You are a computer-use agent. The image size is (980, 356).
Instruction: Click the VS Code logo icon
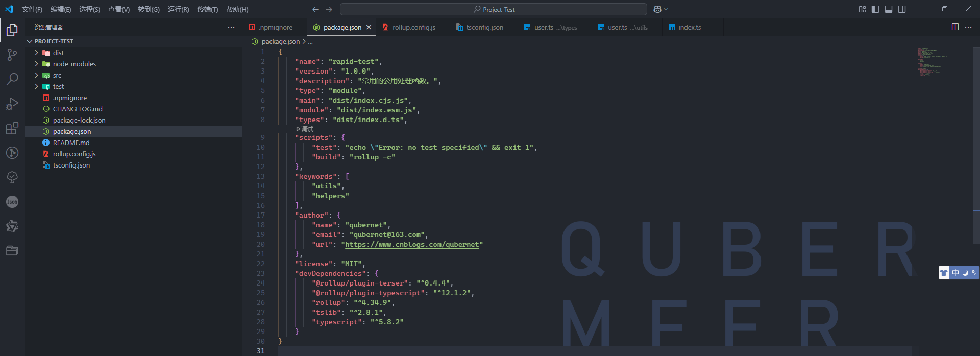9,9
